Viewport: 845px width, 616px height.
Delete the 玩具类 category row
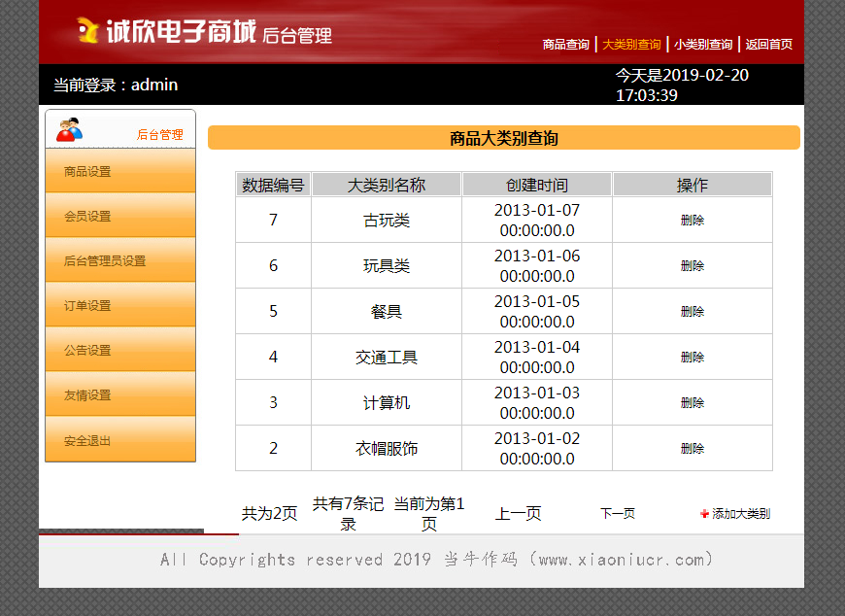(693, 265)
